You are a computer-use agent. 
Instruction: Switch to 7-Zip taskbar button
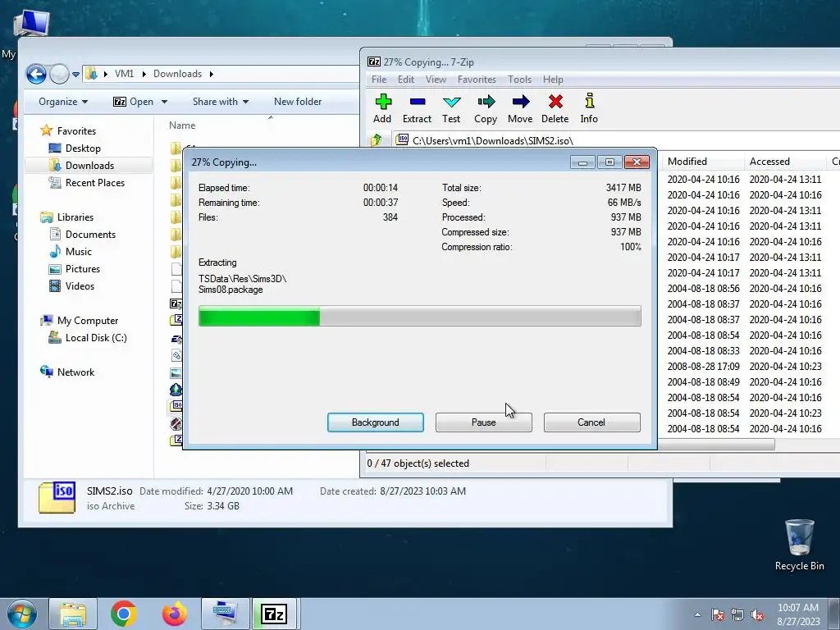click(x=274, y=614)
